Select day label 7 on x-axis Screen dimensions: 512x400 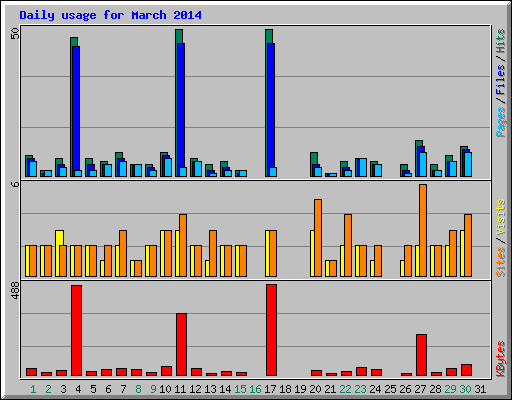click(x=123, y=389)
